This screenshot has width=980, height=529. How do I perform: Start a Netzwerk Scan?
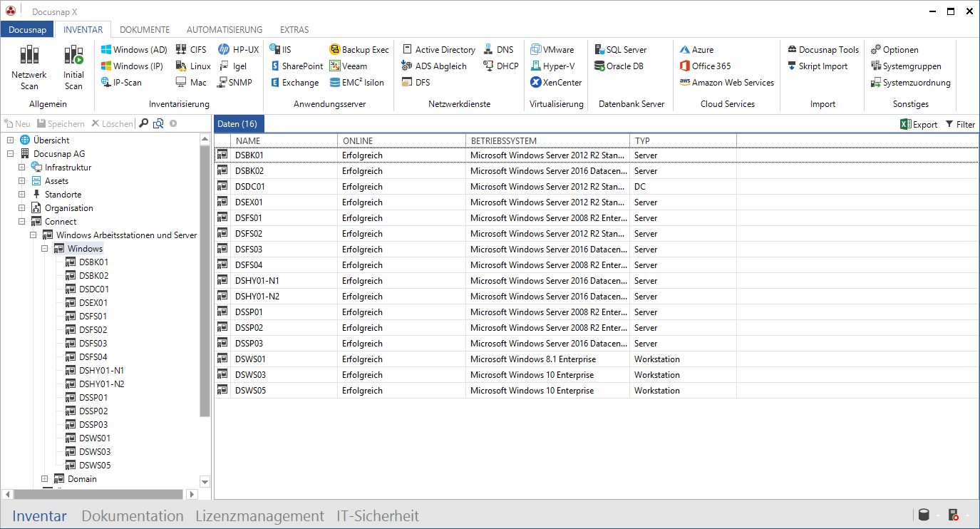[x=29, y=67]
